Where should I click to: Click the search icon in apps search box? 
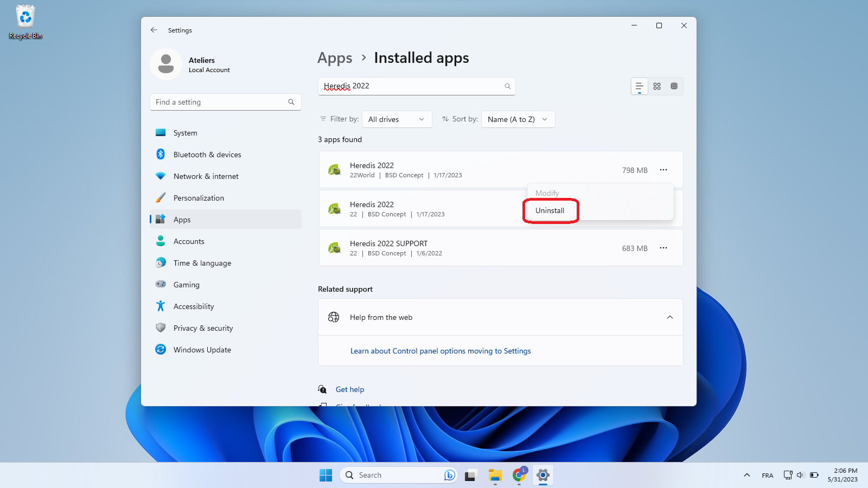[x=507, y=86]
